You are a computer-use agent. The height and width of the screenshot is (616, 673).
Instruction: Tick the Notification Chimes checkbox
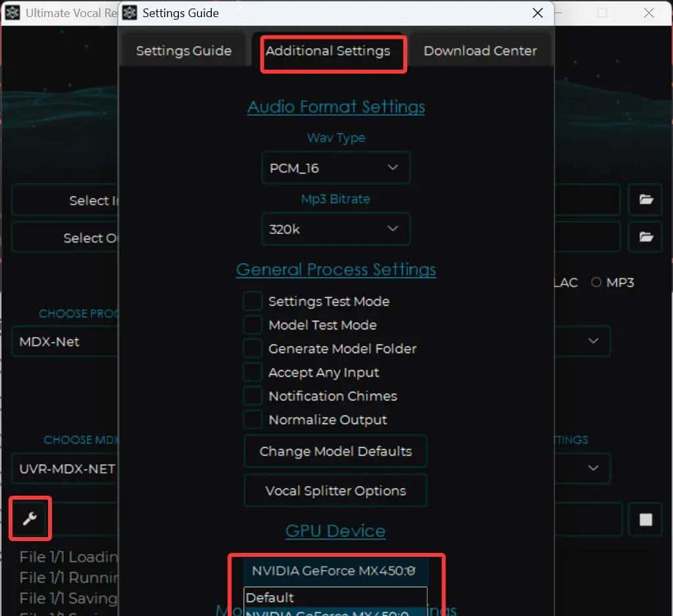click(253, 396)
